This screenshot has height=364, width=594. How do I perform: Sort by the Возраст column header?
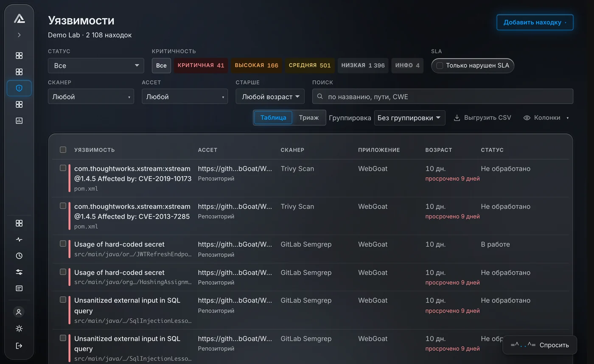[439, 150]
